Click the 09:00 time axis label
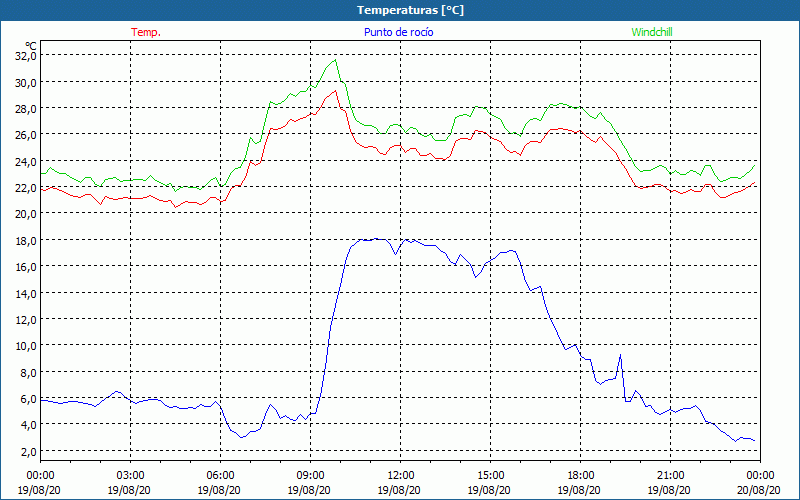This screenshot has width=800, height=500. (310, 476)
